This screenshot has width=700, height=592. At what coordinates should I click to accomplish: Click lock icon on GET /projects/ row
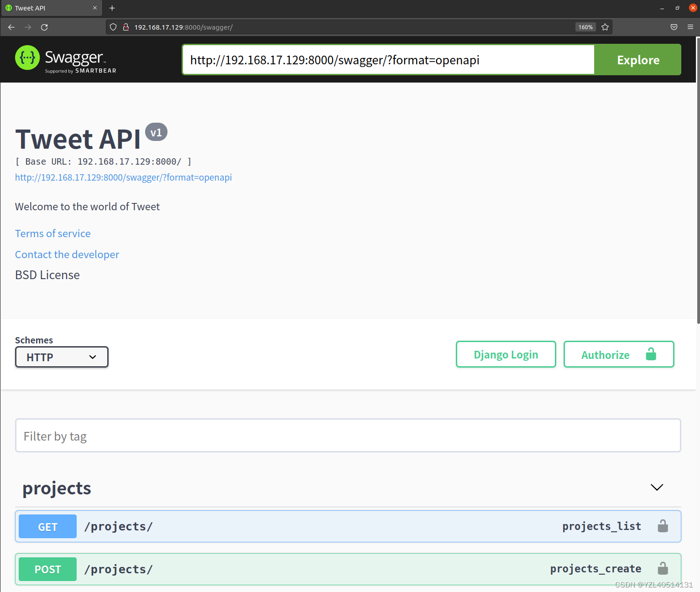pyautogui.click(x=663, y=526)
